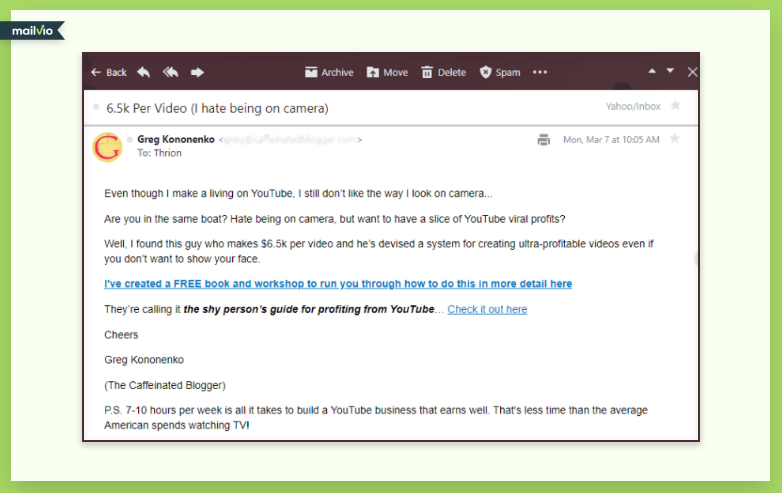782x493 pixels.
Task: Print the email using printer icon
Action: [x=544, y=140]
